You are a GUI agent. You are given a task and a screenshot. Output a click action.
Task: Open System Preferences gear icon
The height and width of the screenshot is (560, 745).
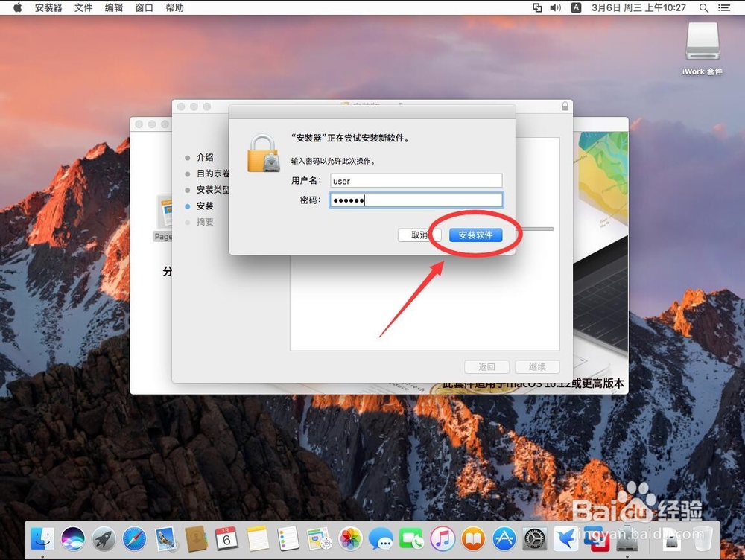535,538
